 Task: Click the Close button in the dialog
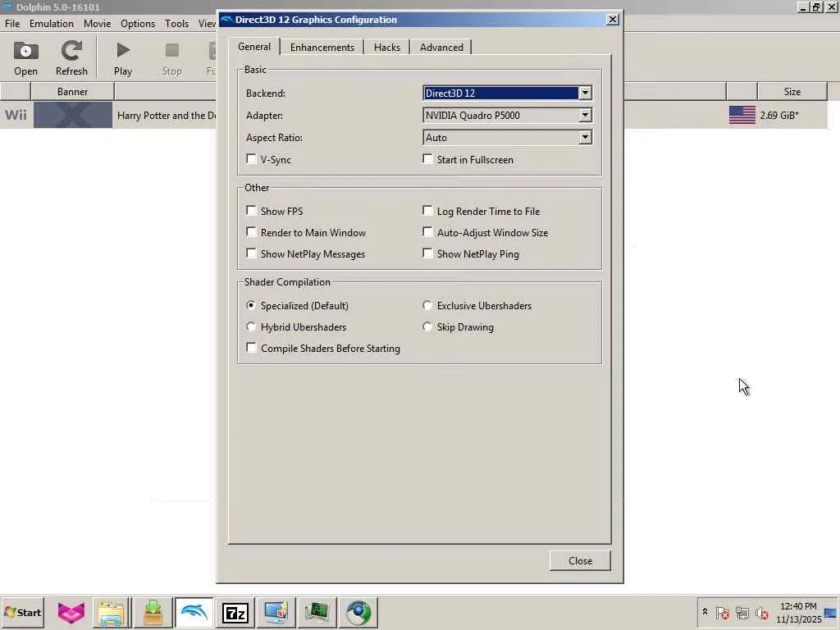tap(580, 561)
